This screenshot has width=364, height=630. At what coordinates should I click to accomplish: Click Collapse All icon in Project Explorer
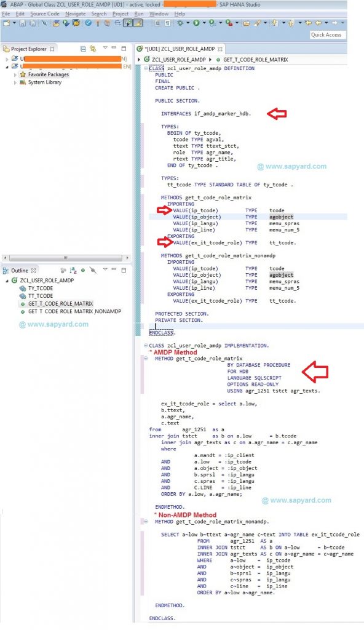83,49
